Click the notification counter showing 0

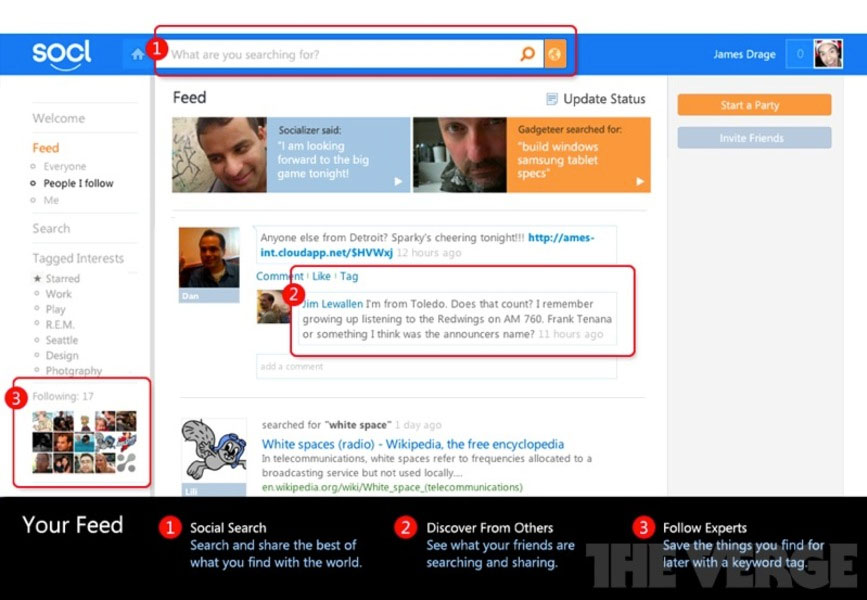[x=799, y=54]
